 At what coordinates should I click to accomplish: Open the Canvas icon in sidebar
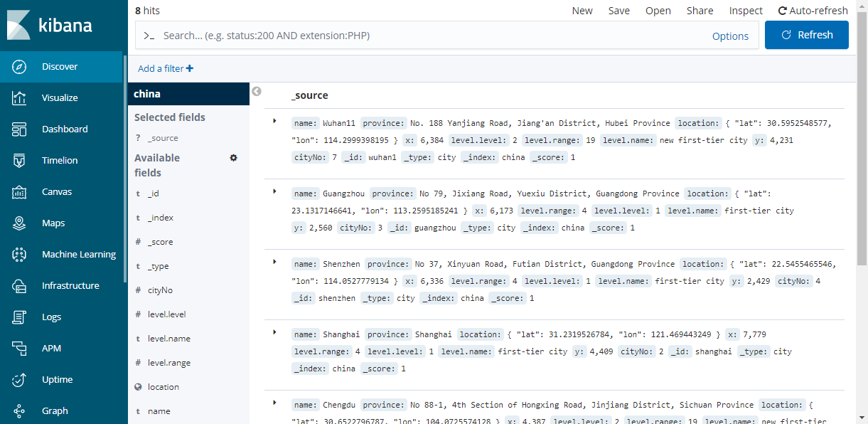[x=19, y=192]
